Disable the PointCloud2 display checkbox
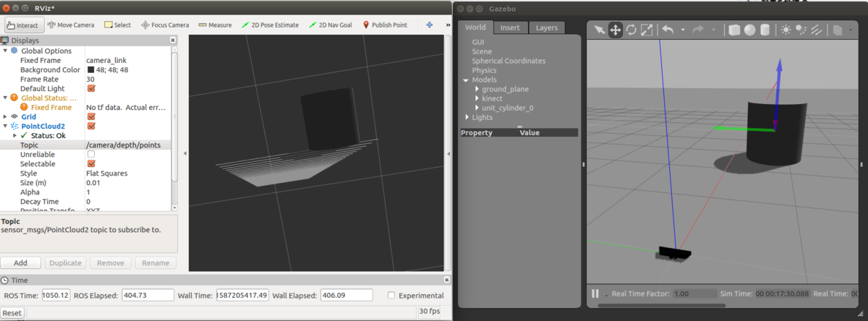The image size is (868, 321). tap(91, 125)
